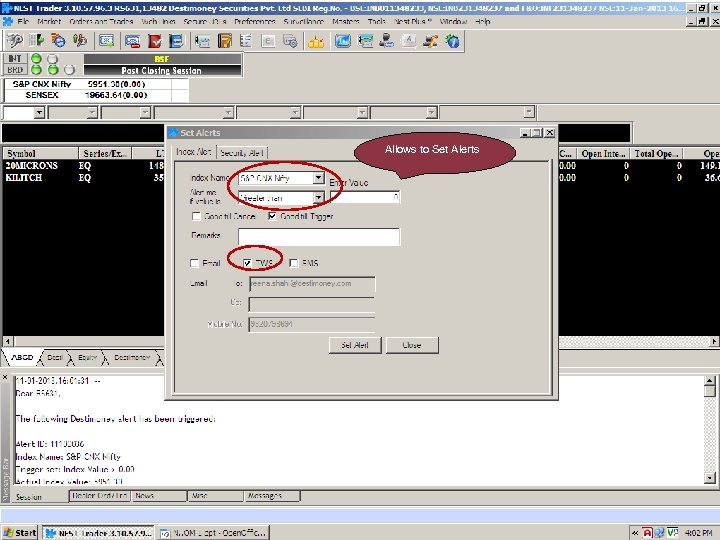Click the small tables icon beside the blue document

202,41
